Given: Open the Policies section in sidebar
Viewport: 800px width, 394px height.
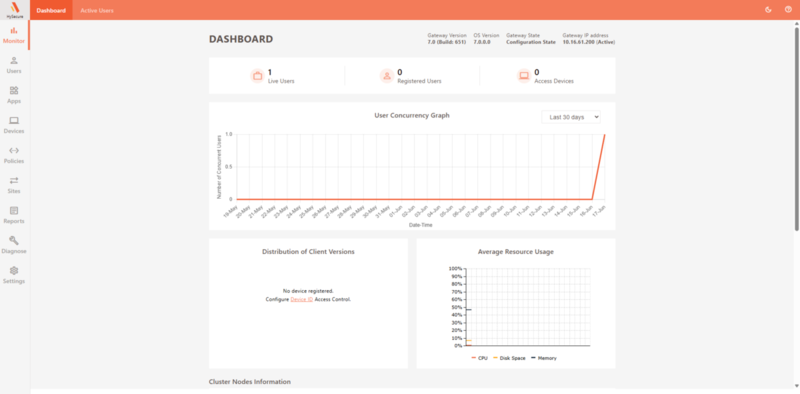Looking at the screenshot, I should [14, 155].
